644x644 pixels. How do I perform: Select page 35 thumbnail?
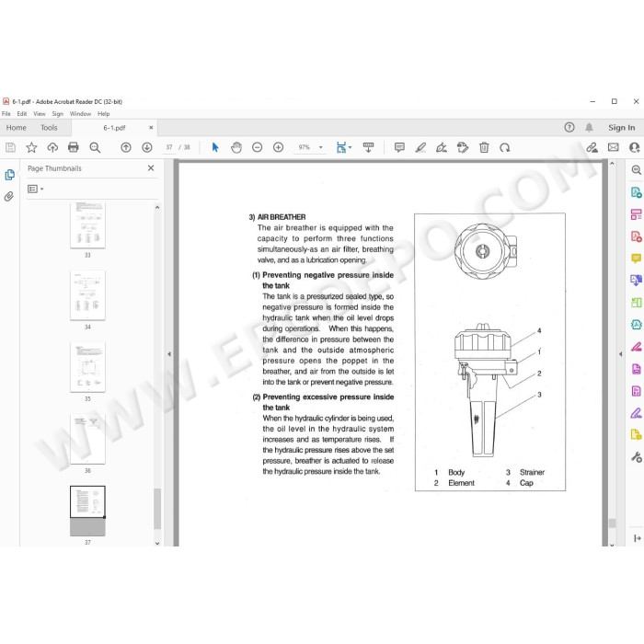click(x=87, y=367)
